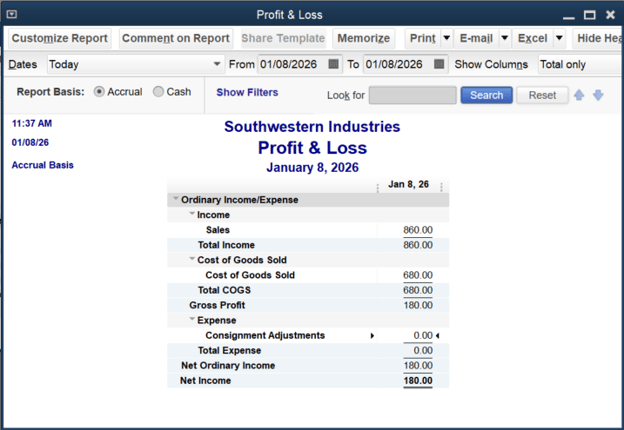Click the Memorize button

[363, 38]
